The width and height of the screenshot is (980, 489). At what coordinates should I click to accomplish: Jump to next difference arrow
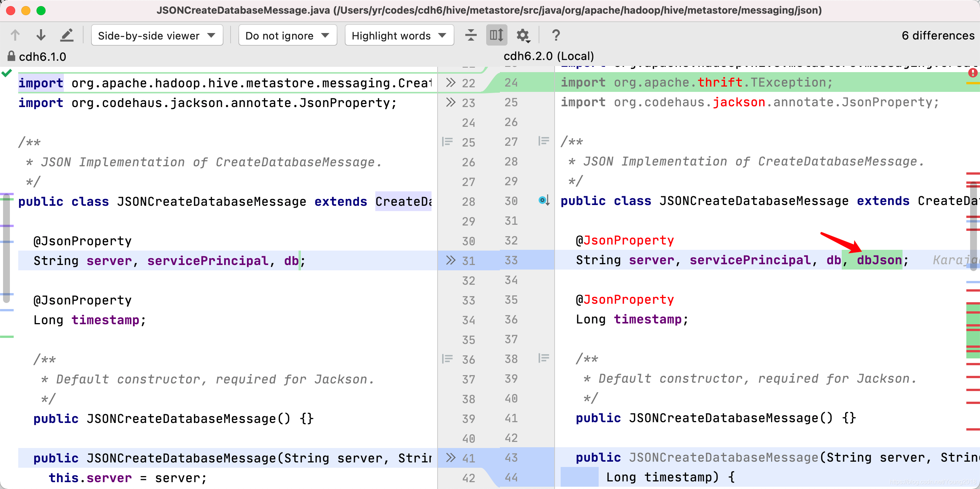tap(41, 35)
